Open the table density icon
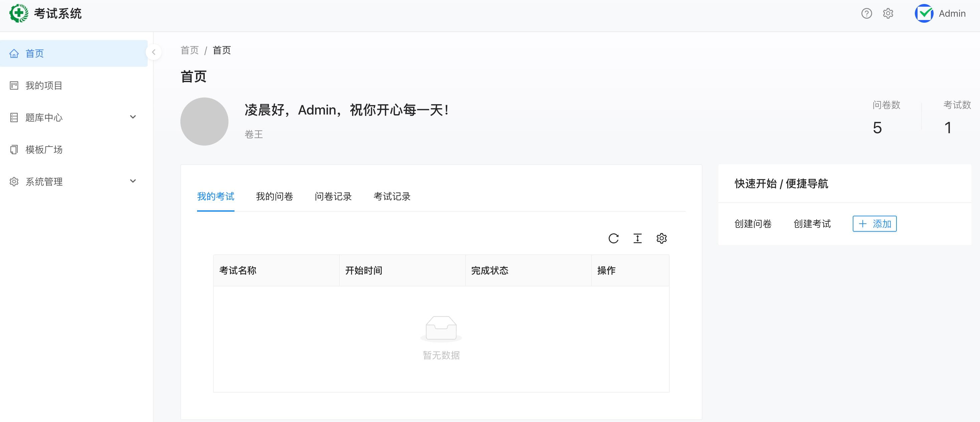The image size is (980, 422). (x=638, y=238)
